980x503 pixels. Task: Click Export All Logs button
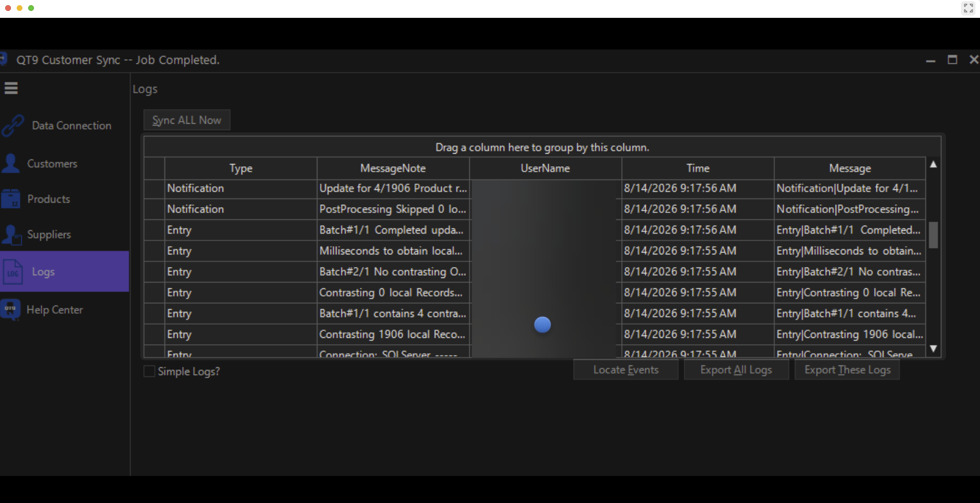(x=736, y=370)
